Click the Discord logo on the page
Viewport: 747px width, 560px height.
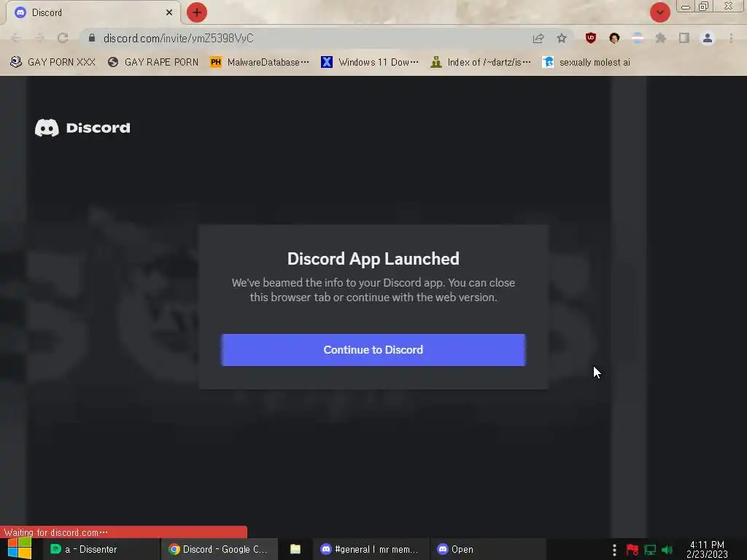pyautogui.click(x=82, y=128)
